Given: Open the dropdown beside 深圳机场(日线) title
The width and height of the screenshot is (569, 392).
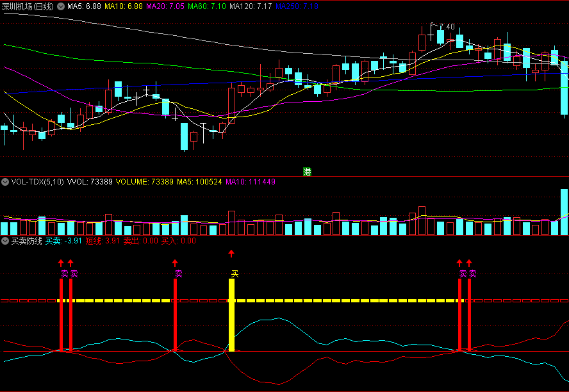Looking at the screenshot, I should pos(61,6).
